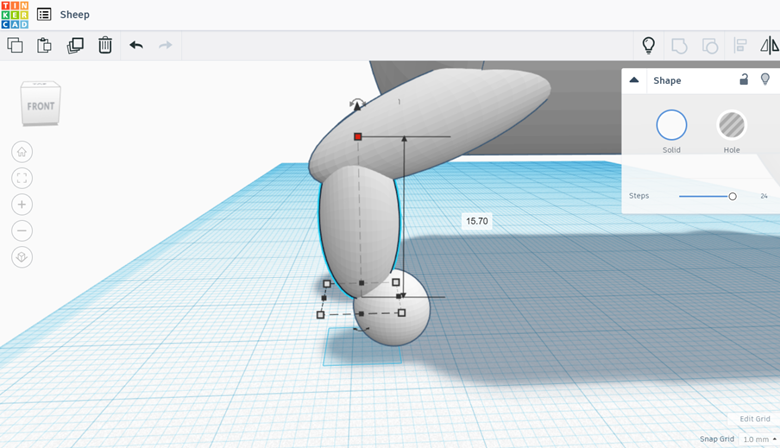Click the Align tool icon
780x448 pixels.
[740, 46]
